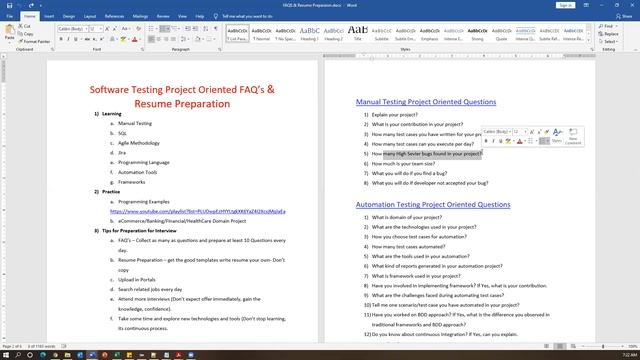The image size is (640, 360).
Task: Click the Windows taskbar search icon
Action: (18, 355)
